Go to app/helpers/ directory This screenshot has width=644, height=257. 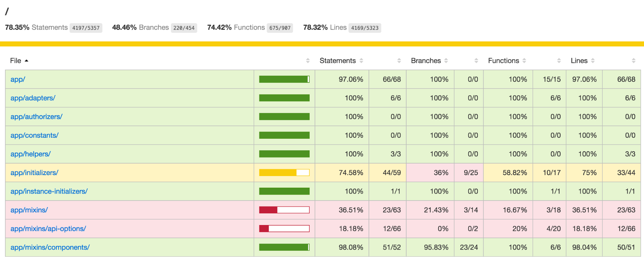[31, 154]
